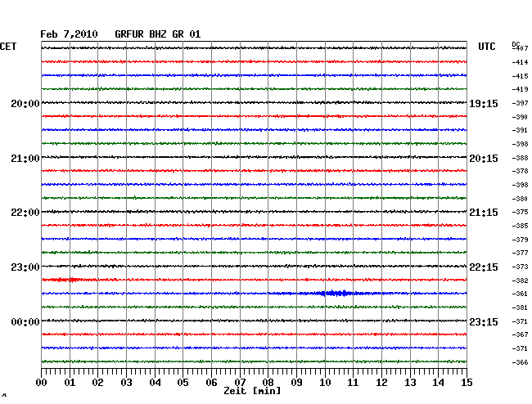532x404 pixels.
Task: Click the DC offset value '-366'
Action: pyautogui.click(x=520, y=362)
